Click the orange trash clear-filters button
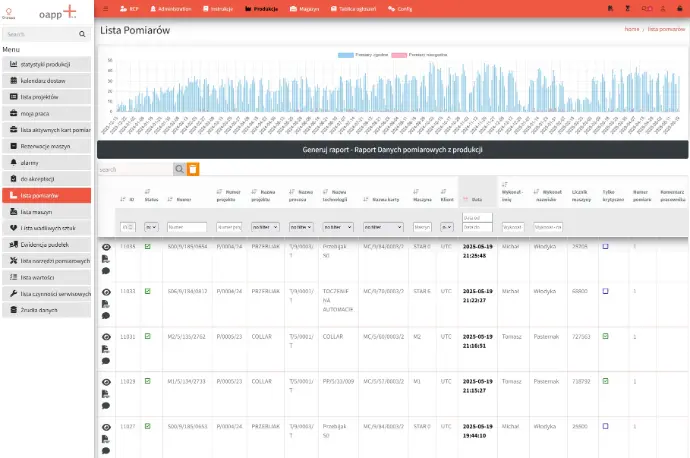The height and width of the screenshot is (458, 690). 193,169
